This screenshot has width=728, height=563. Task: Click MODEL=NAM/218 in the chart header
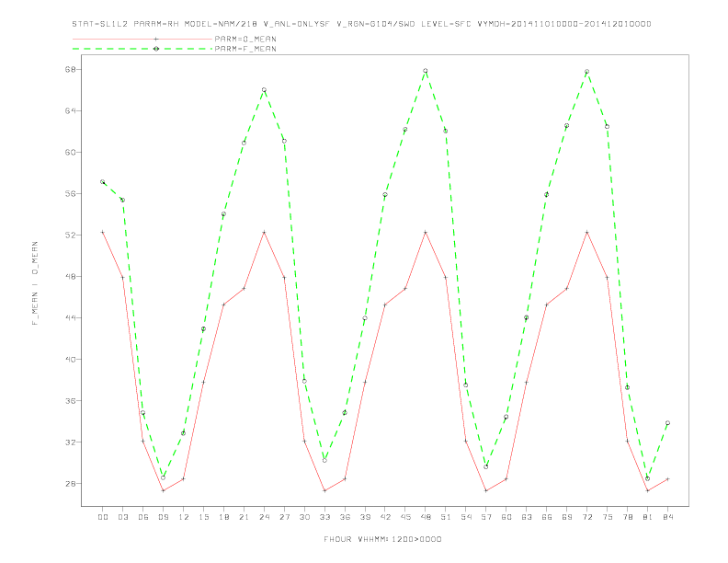[x=221, y=24]
